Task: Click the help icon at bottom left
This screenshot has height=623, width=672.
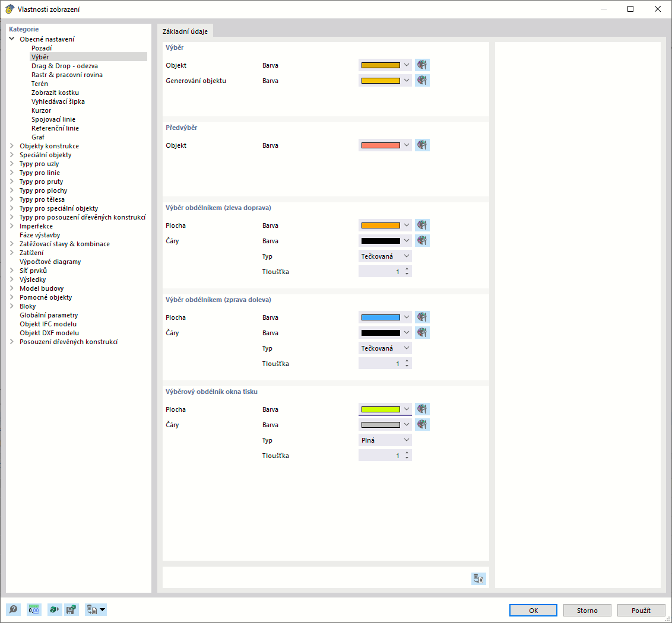Action: [x=13, y=609]
